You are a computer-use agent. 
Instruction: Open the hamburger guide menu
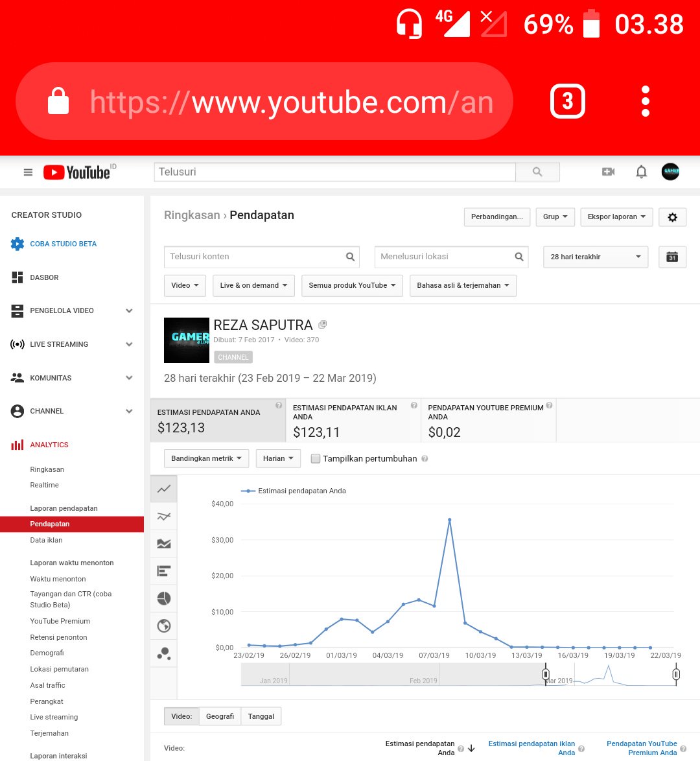tap(28, 172)
